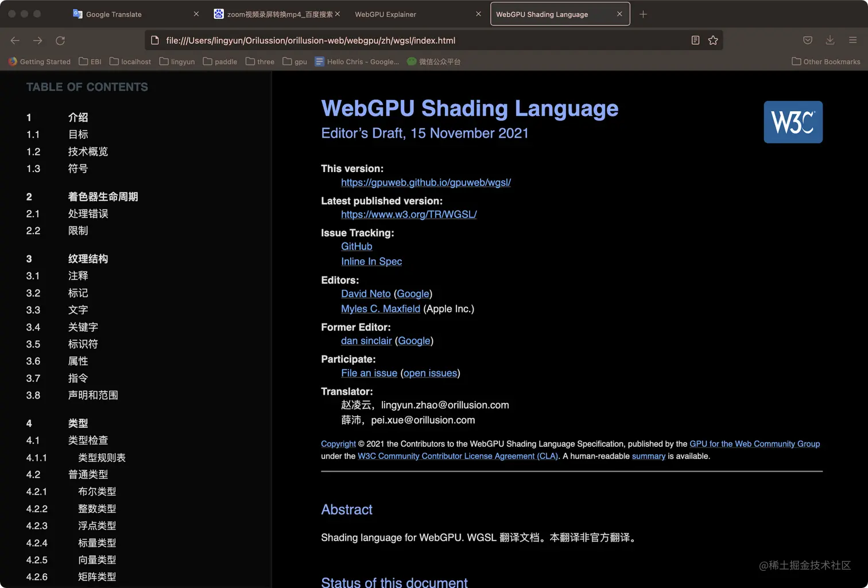Viewport: 868px width, 588px height.
Task: Click the Google link beside David Neto
Action: point(413,294)
